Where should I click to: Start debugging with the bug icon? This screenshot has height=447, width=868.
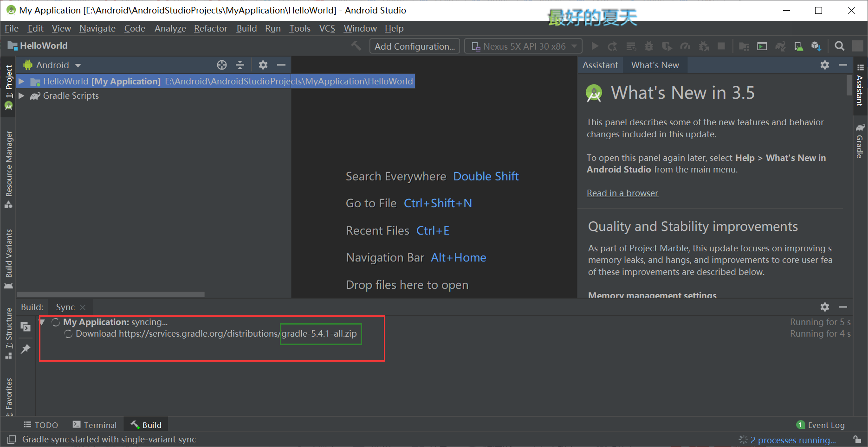click(648, 46)
